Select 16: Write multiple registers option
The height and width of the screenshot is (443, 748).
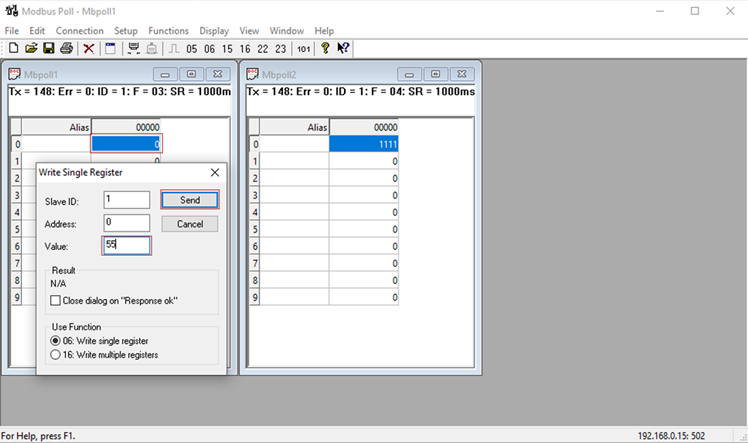point(55,355)
